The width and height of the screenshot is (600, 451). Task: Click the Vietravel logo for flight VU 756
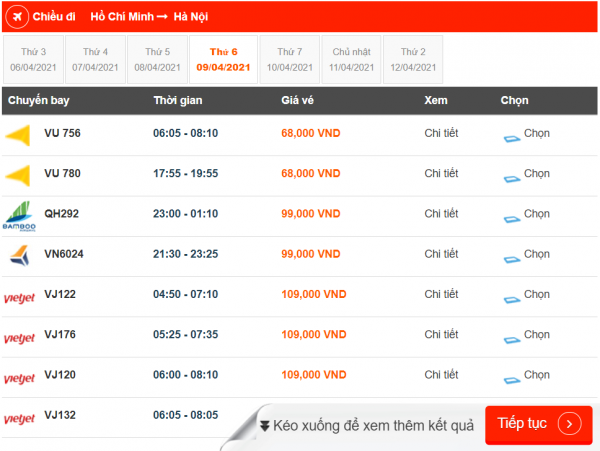click(18, 135)
